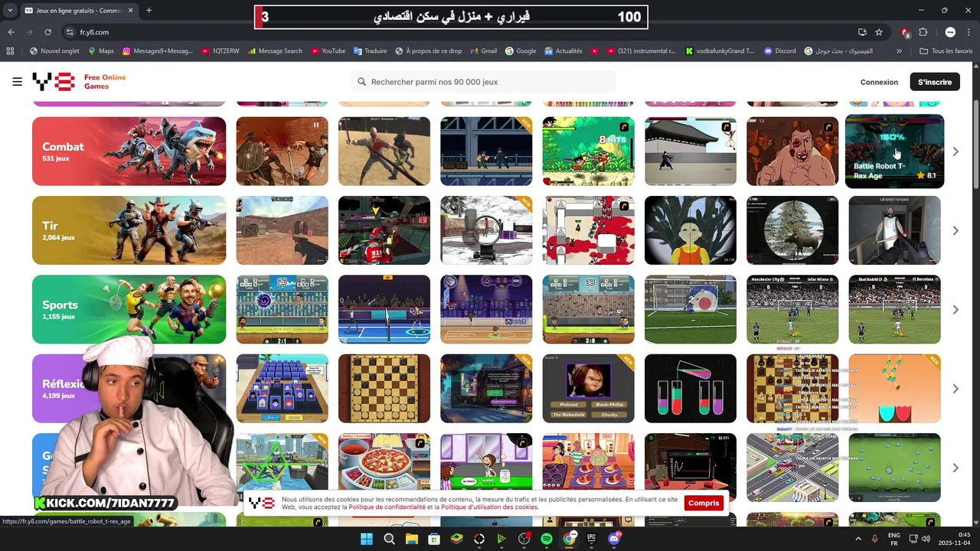Click the search magnifier icon

[362, 82]
